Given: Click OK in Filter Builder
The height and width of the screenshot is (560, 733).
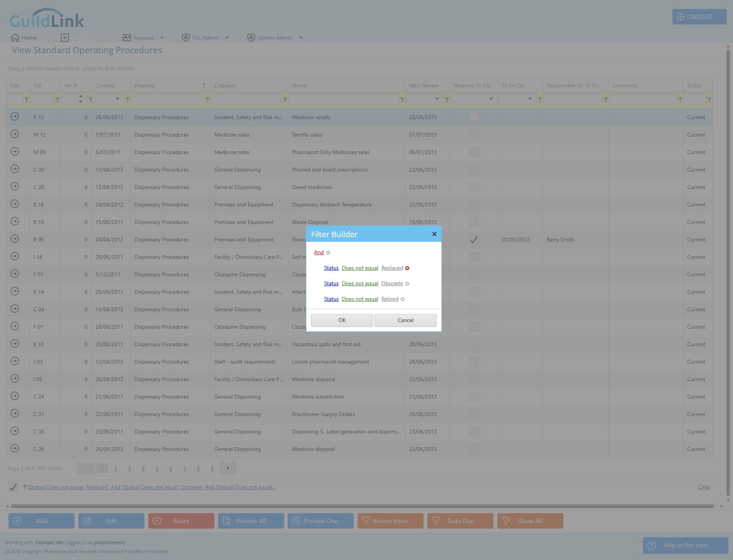Looking at the screenshot, I should click(342, 320).
